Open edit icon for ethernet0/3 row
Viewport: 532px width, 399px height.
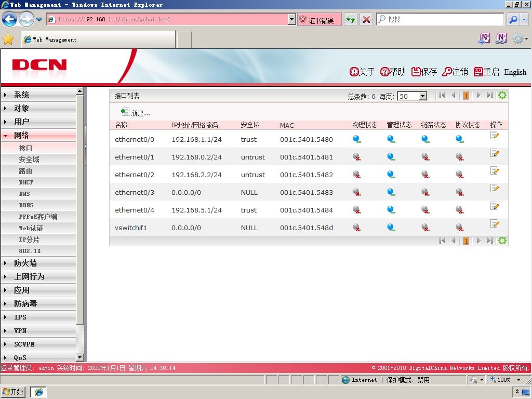[495, 189]
